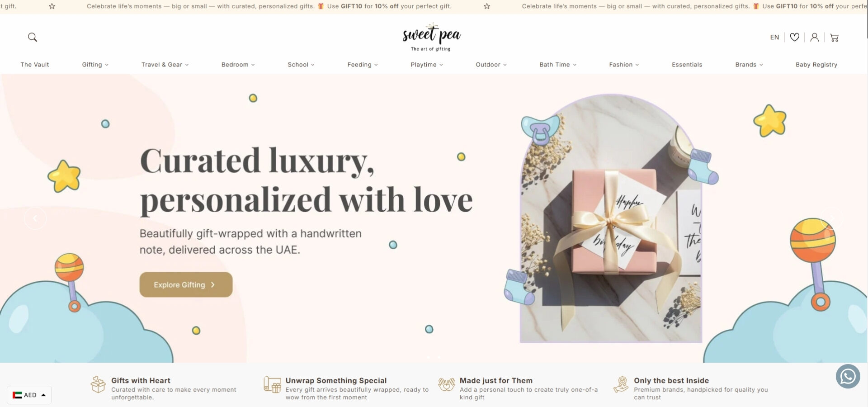Image resolution: width=868 pixels, height=407 pixels.
Task: Go to previous hero slide arrow
Action: 35,218
